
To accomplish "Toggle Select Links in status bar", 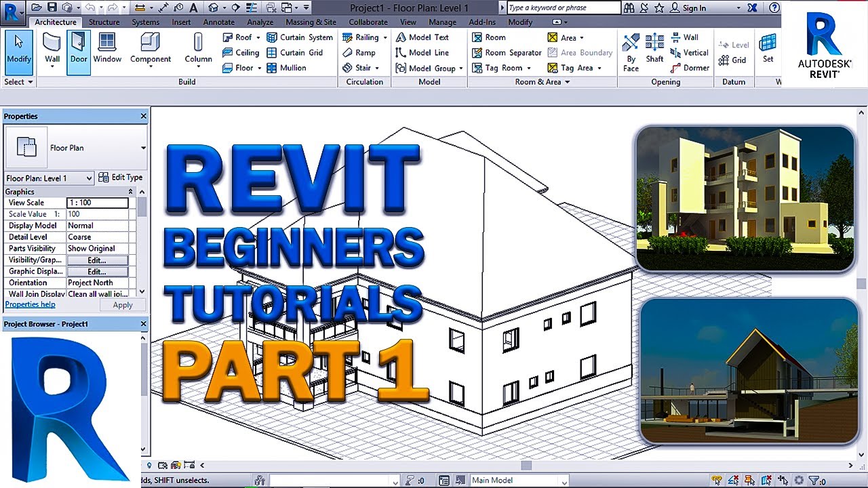I will click(717, 481).
